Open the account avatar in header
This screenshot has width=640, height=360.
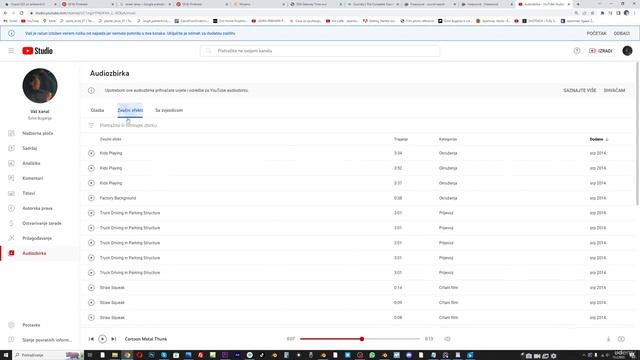[627, 51]
